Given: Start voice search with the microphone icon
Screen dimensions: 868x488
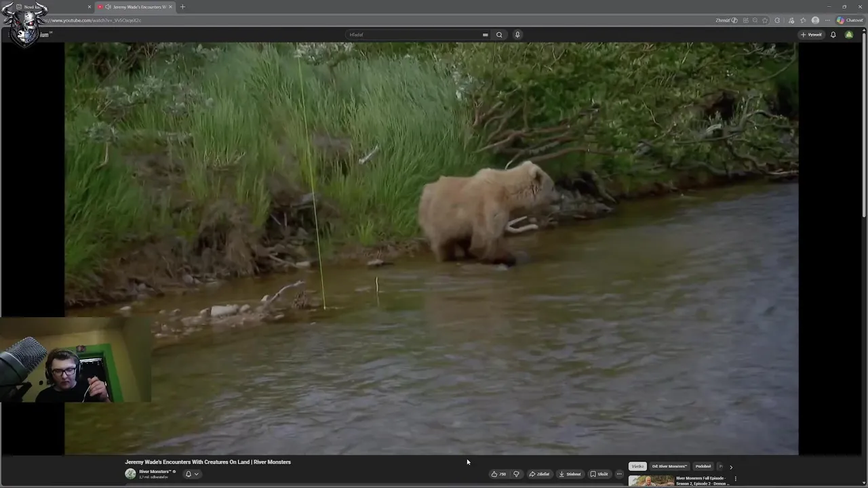Looking at the screenshot, I should 517,35.
